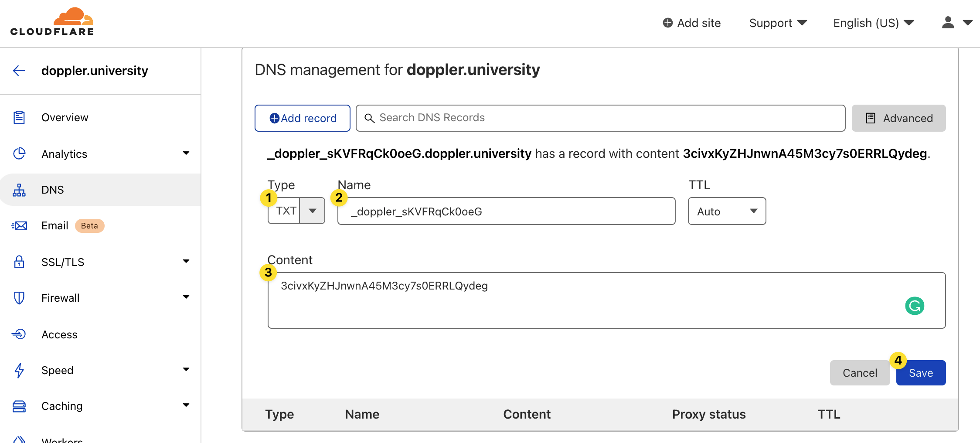The width and height of the screenshot is (980, 443).
Task: Click the Email envelope icon
Action: point(19,225)
